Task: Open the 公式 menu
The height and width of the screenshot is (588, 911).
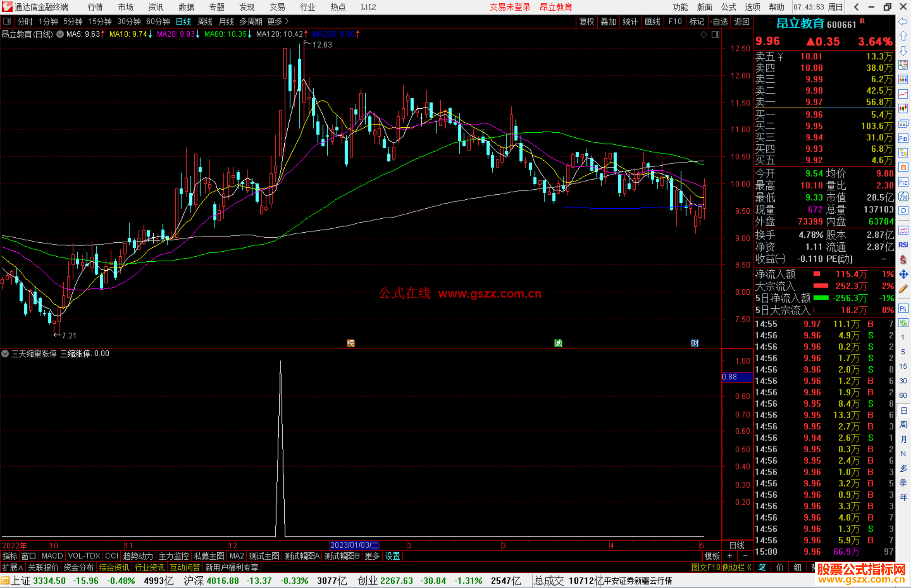Action: (728, 7)
